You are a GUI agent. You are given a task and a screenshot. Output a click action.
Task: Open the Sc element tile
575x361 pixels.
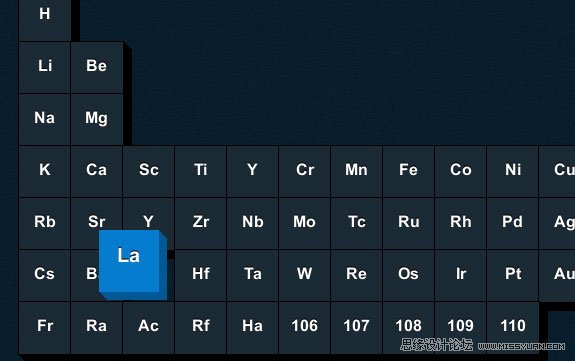point(149,171)
